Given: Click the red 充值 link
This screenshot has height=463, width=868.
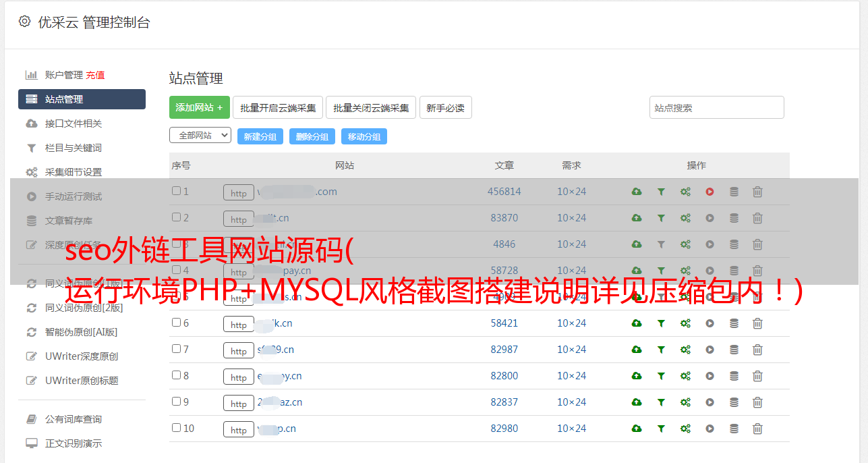Looking at the screenshot, I should pyautogui.click(x=95, y=75).
